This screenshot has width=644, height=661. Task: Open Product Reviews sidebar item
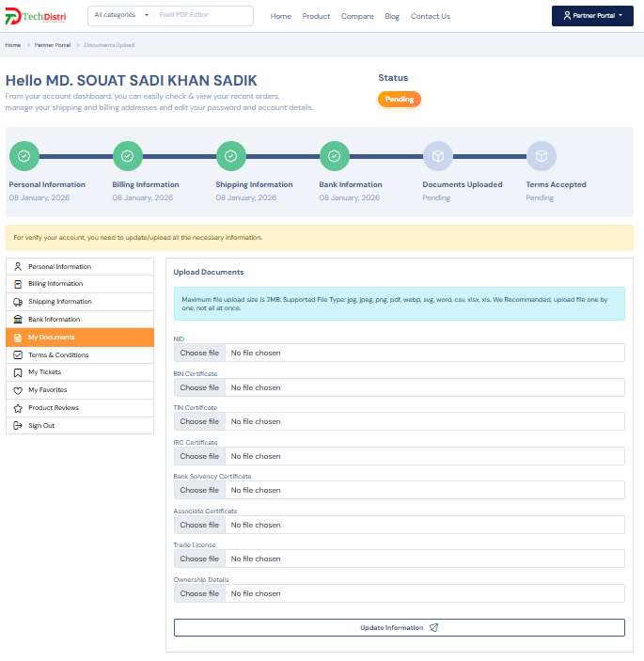pyautogui.click(x=80, y=408)
